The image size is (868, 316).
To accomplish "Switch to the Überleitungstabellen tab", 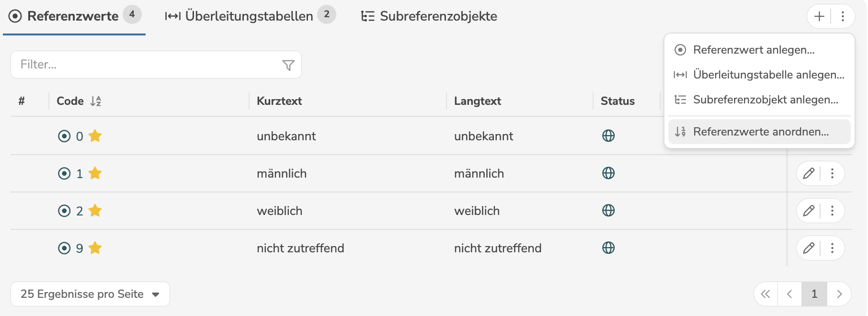I will 250,16.
